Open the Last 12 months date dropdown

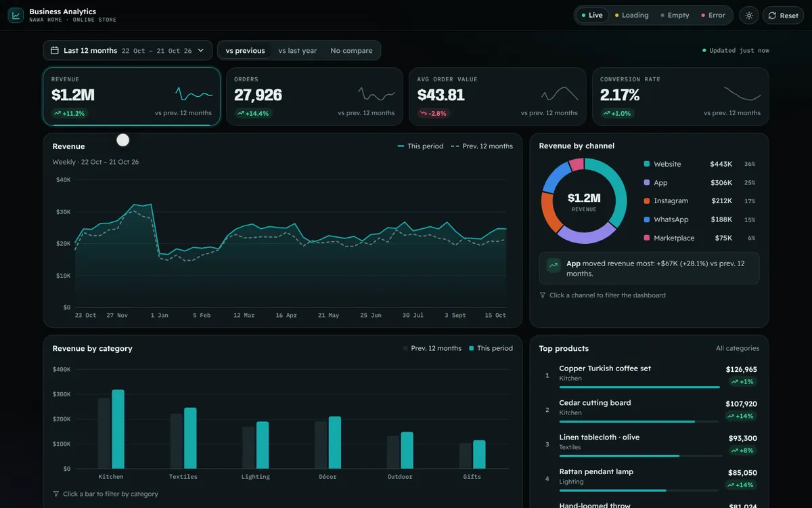click(128, 51)
